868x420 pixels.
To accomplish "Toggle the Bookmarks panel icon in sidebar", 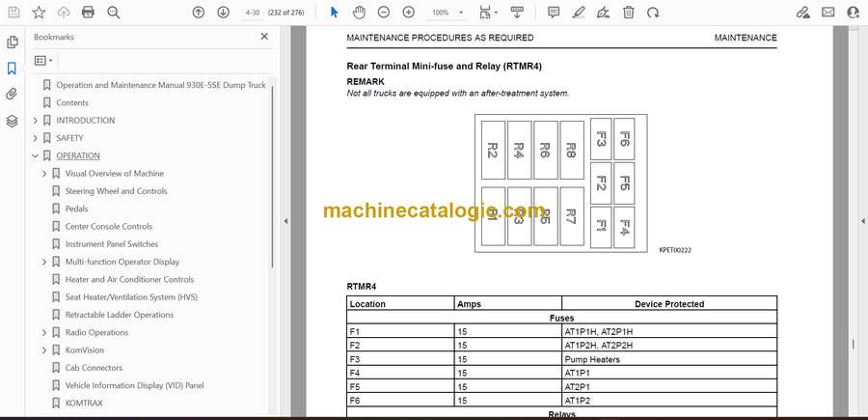I will click(x=12, y=69).
